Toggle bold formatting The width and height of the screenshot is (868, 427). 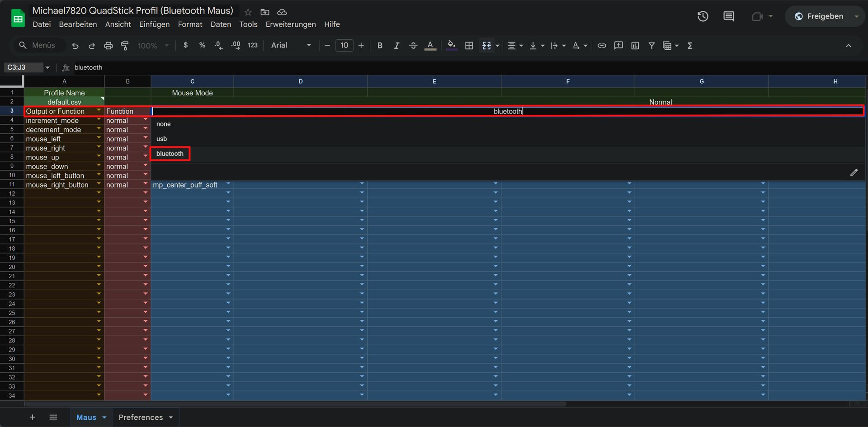pos(380,46)
